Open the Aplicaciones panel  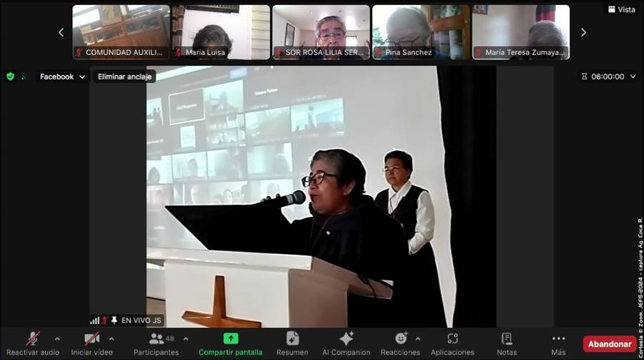[x=453, y=344]
